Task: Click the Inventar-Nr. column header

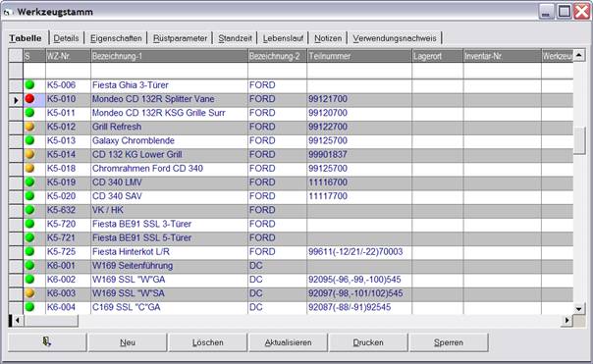Action: click(503, 56)
